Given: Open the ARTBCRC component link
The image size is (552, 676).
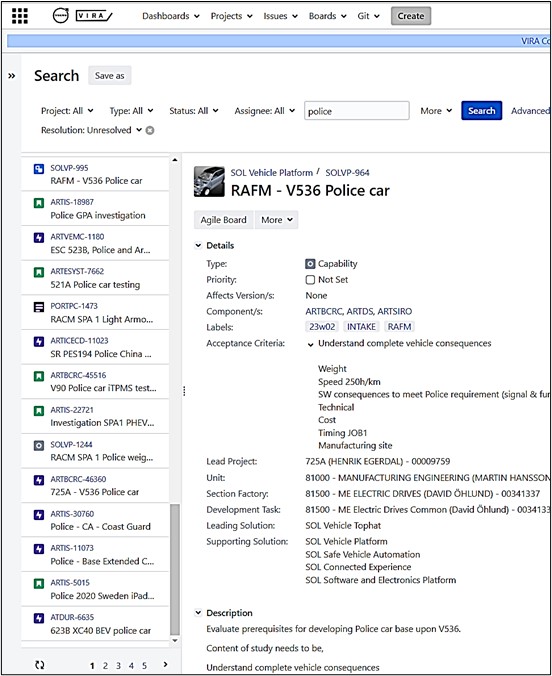Looking at the screenshot, I should [x=324, y=311].
